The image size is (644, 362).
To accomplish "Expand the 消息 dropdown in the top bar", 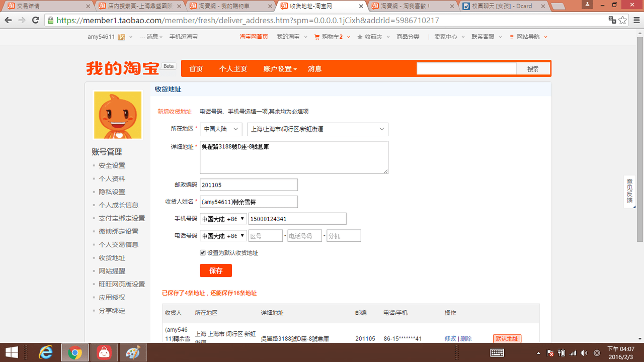I will tap(154, 37).
